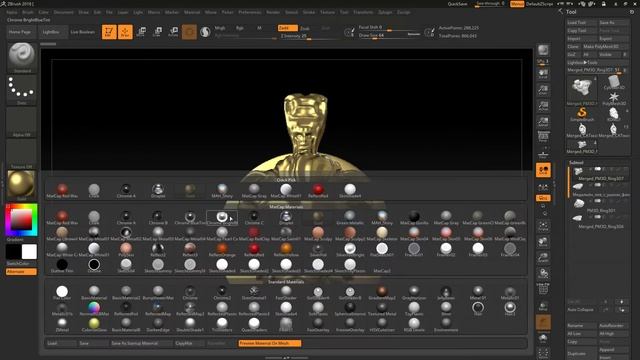
Task: Choose the ReflectOrange material
Action: [x=222, y=249]
